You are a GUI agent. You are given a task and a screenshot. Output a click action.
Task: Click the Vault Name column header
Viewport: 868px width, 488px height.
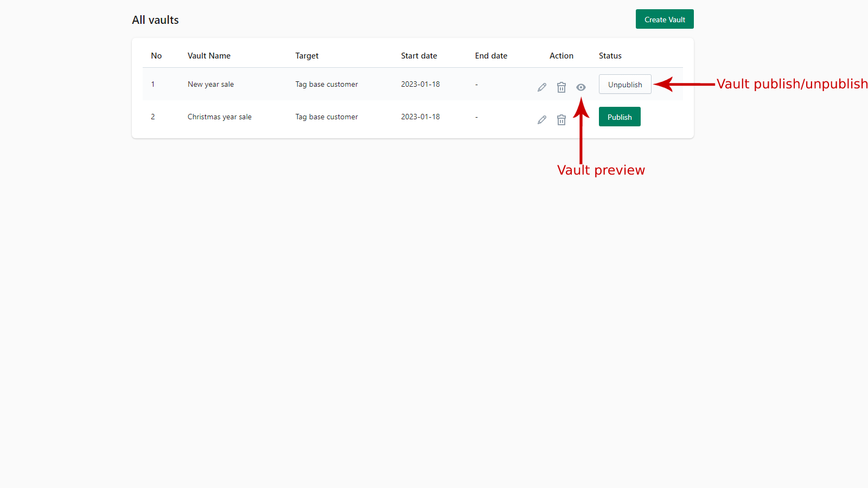pos(209,56)
